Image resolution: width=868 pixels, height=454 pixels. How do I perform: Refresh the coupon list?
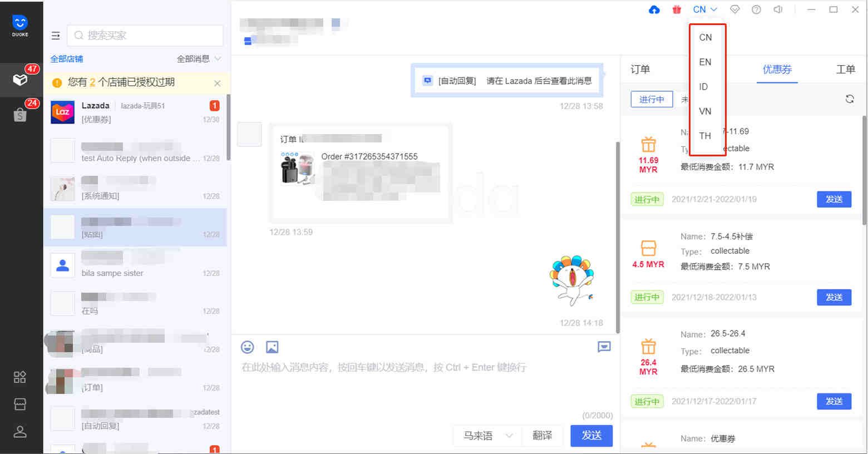click(850, 99)
